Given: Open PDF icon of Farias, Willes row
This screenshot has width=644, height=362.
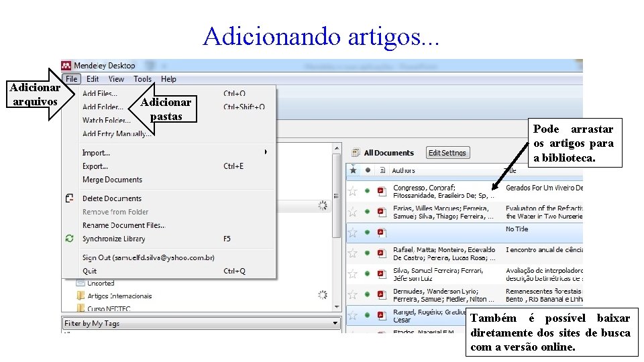Looking at the screenshot, I should coord(382,212).
